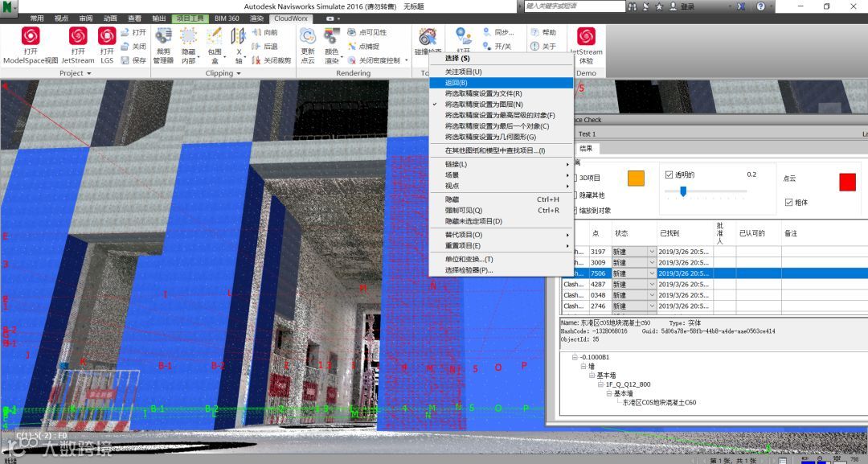868x464 pixels.
Task: Select the 东港区C05地块混凝土C60 tree leaf
Action: pyautogui.click(x=659, y=403)
